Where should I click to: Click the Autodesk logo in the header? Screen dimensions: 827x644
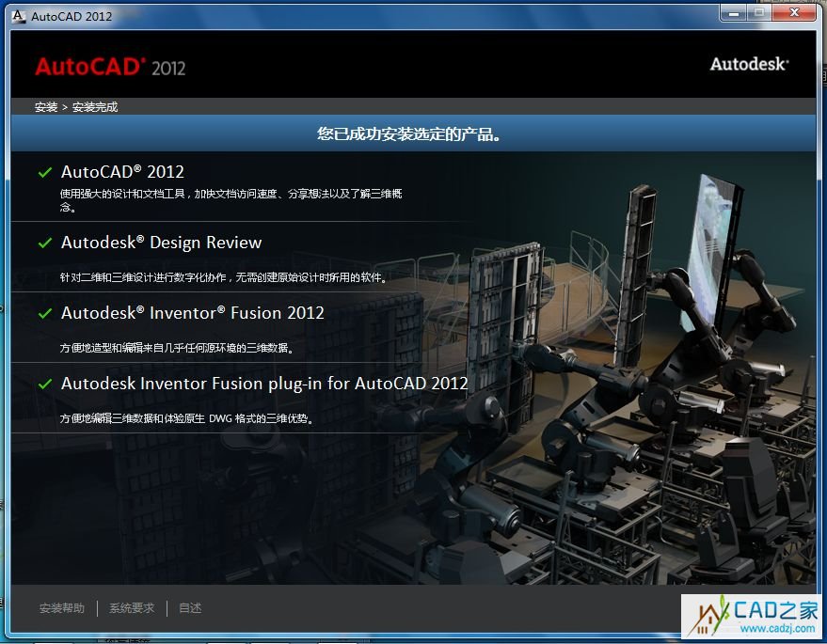(x=749, y=64)
